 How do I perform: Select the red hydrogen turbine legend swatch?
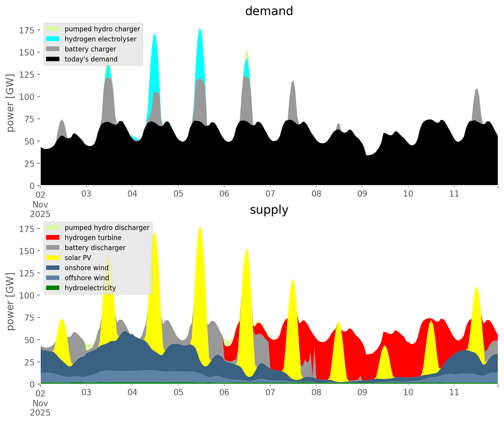point(53,238)
